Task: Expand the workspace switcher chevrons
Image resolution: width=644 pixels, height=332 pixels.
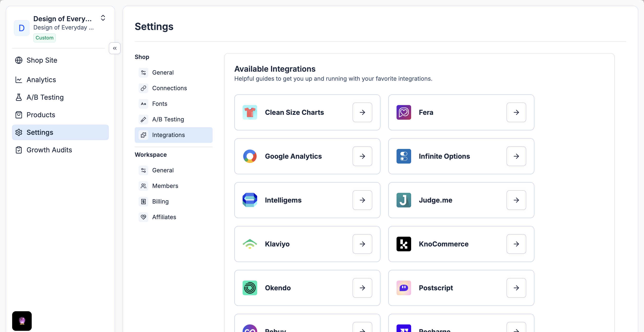Action: click(x=103, y=18)
